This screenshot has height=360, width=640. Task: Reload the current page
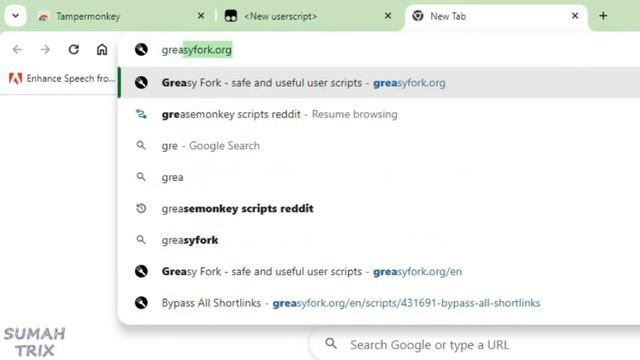(x=73, y=49)
